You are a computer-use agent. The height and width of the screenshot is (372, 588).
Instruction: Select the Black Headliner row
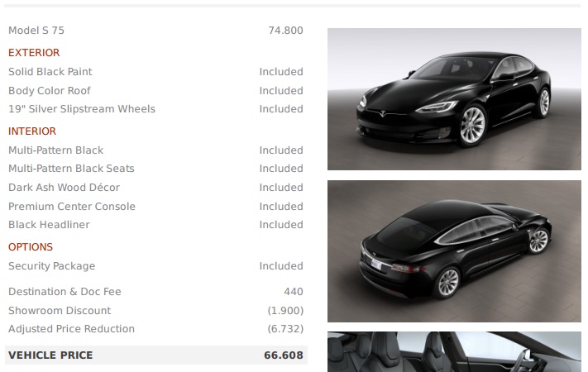tap(155, 225)
